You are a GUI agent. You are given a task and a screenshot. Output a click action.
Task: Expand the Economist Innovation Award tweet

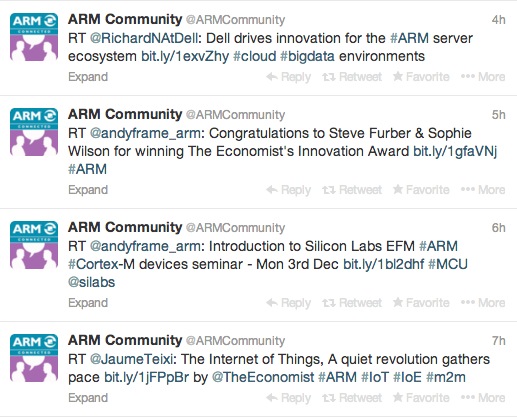click(88, 190)
